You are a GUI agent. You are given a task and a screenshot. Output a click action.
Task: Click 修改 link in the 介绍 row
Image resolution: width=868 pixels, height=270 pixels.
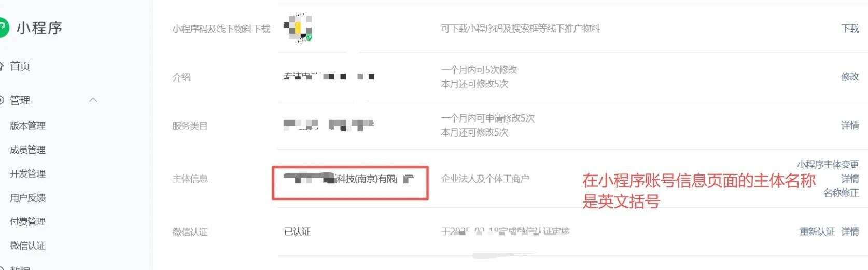850,77
